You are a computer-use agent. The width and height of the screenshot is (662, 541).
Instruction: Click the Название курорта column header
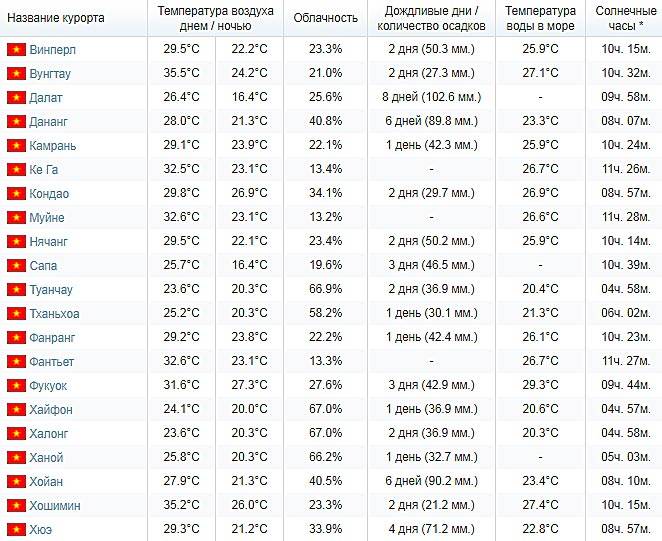pos(56,18)
